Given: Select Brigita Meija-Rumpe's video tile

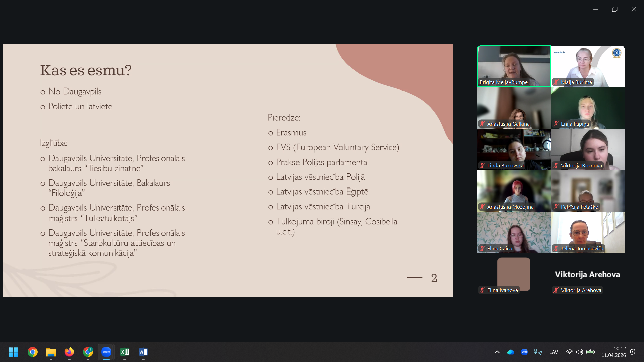Looking at the screenshot, I should point(514,66).
